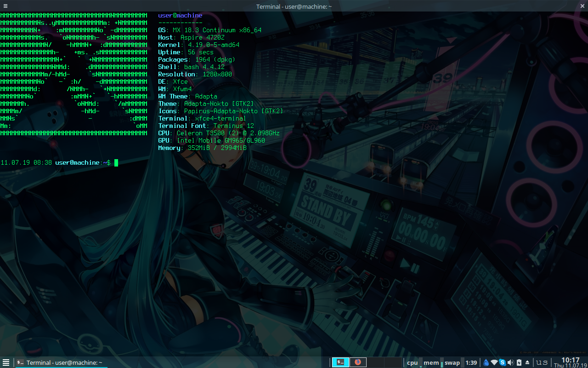
Task: Click the terminal prompt cursor line
Action: 59,162
